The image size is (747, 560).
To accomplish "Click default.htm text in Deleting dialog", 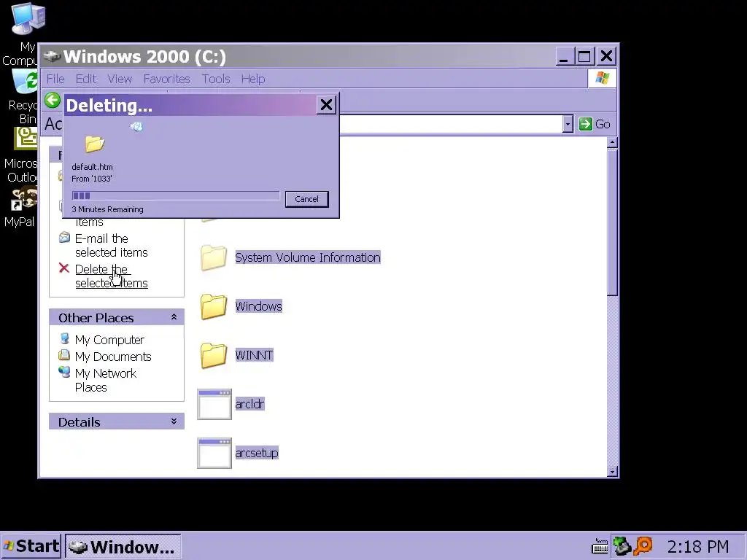I will pyautogui.click(x=92, y=167).
